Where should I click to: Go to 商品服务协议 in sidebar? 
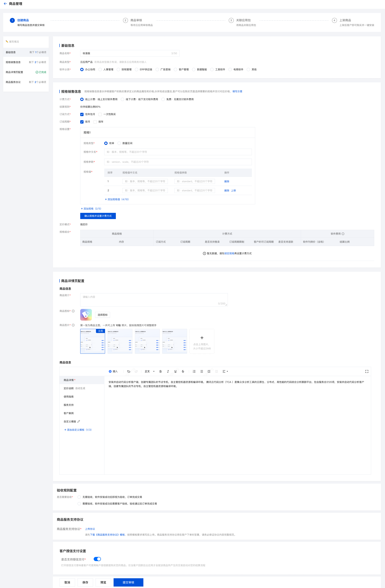26,82
